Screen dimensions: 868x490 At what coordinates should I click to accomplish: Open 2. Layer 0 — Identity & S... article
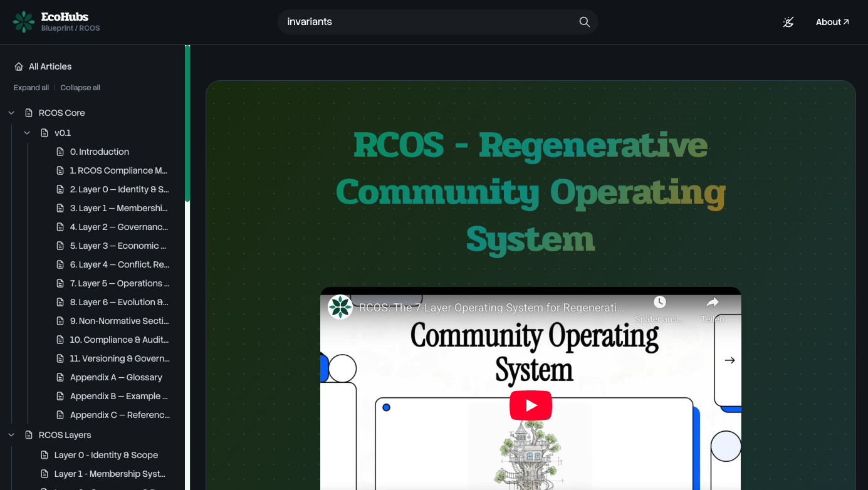click(119, 189)
